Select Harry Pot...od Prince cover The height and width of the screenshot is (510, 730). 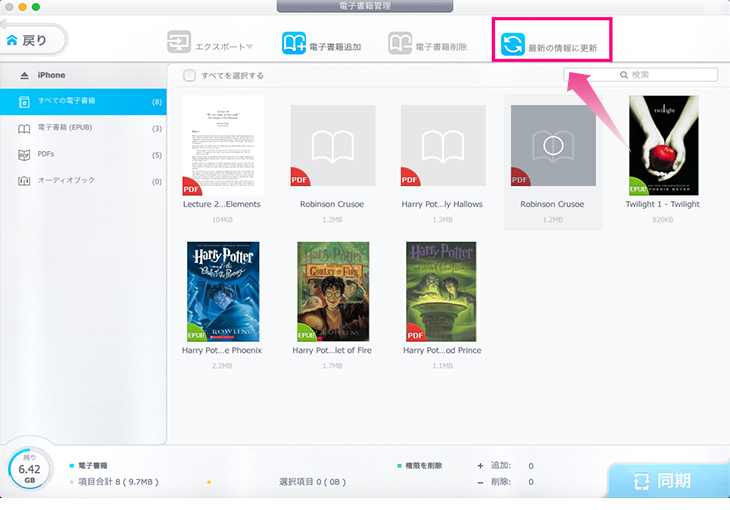441,292
